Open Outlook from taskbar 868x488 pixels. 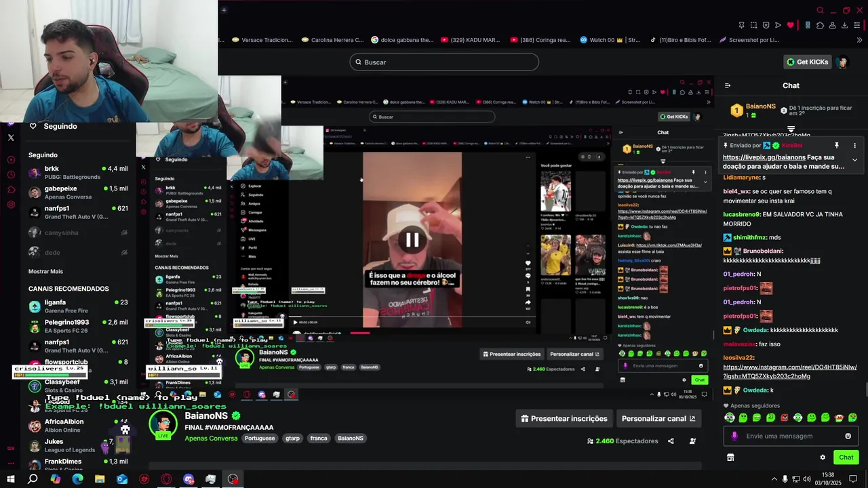[x=122, y=479]
